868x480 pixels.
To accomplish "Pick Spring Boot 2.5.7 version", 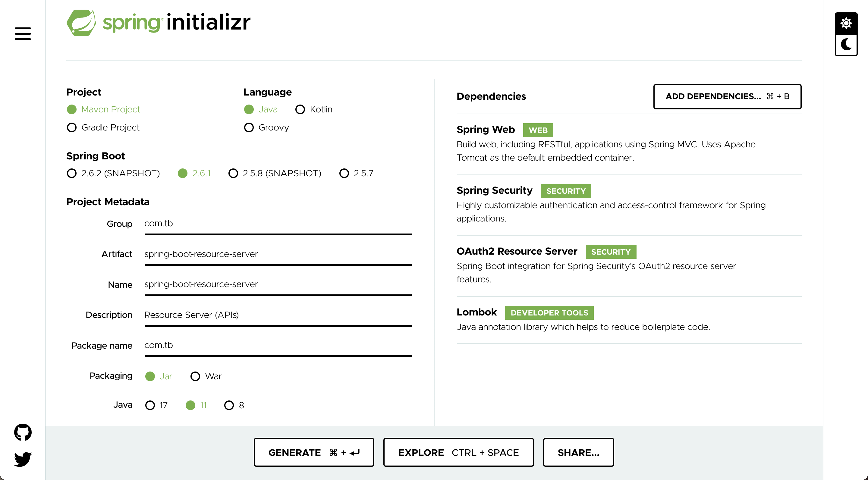I will (356, 173).
